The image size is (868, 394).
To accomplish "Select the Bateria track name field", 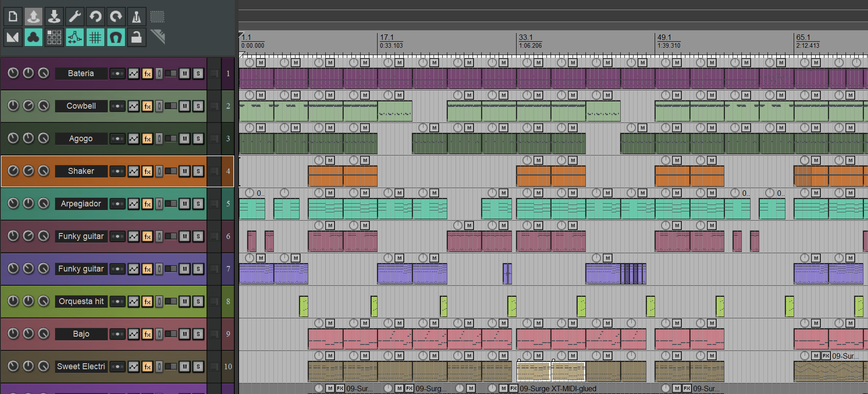I will click(81, 73).
